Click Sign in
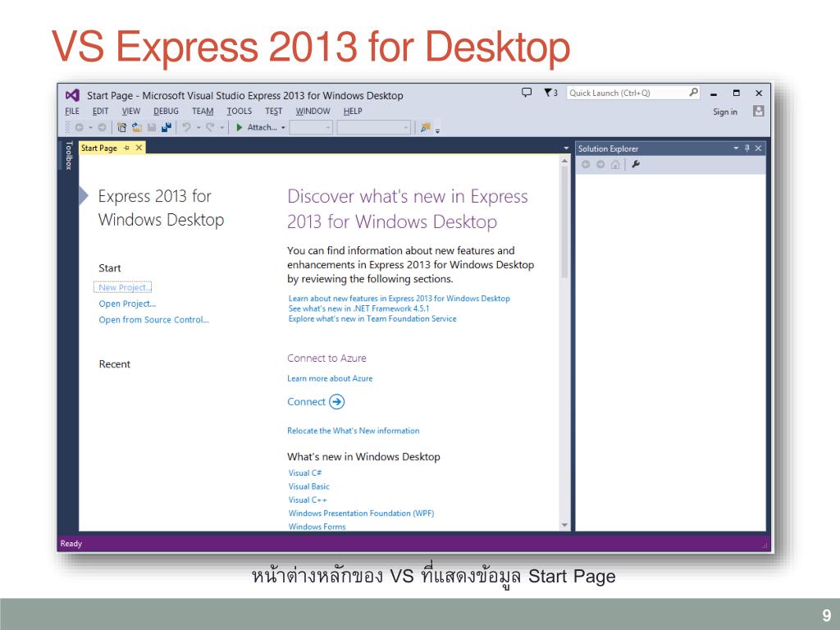 725,112
